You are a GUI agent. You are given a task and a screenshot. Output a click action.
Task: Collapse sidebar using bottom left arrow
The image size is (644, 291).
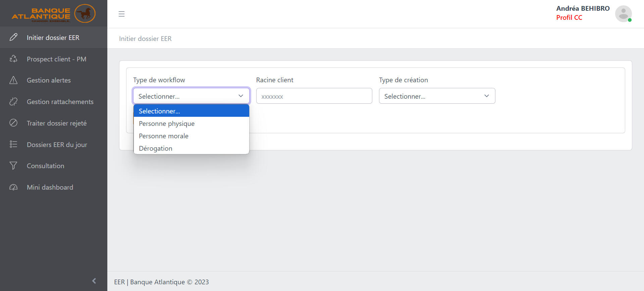click(94, 281)
